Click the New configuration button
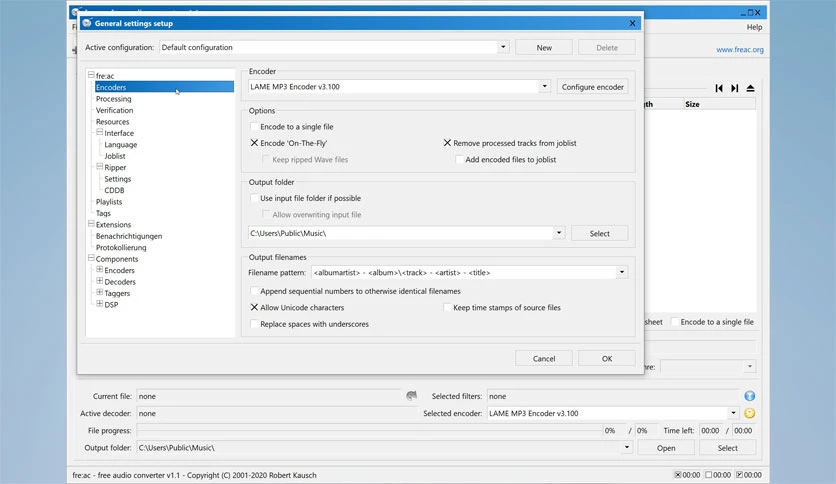This screenshot has height=484, width=836. [544, 47]
